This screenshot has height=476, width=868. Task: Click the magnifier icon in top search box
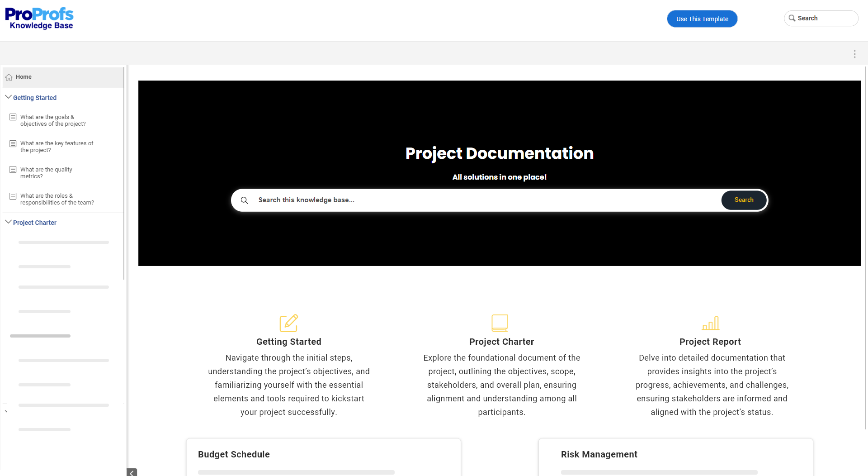coord(792,18)
